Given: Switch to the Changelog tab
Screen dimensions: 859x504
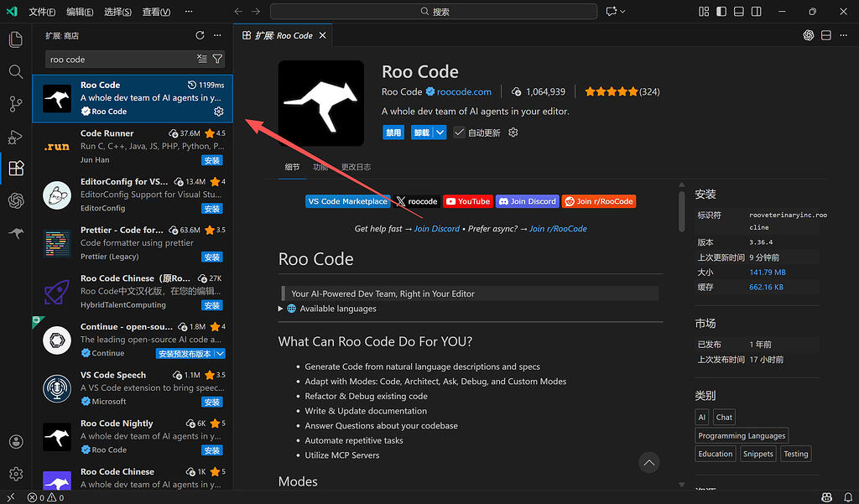Looking at the screenshot, I should tap(356, 167).
